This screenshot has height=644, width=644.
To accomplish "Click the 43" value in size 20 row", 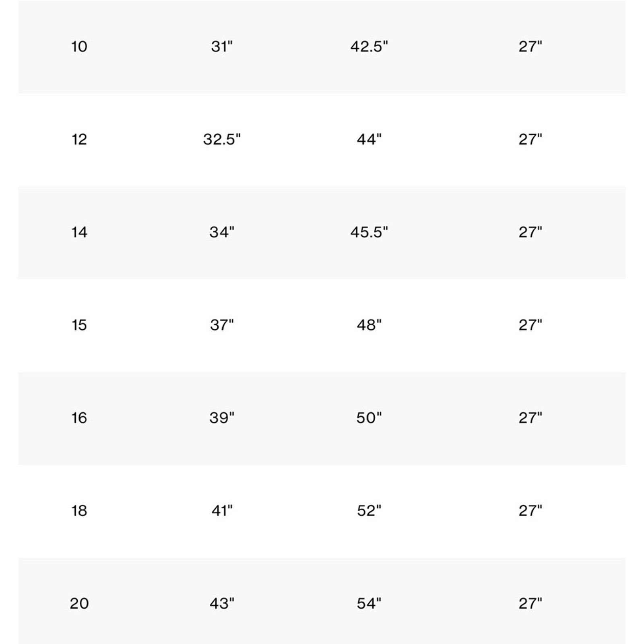I will pos(222,604).
